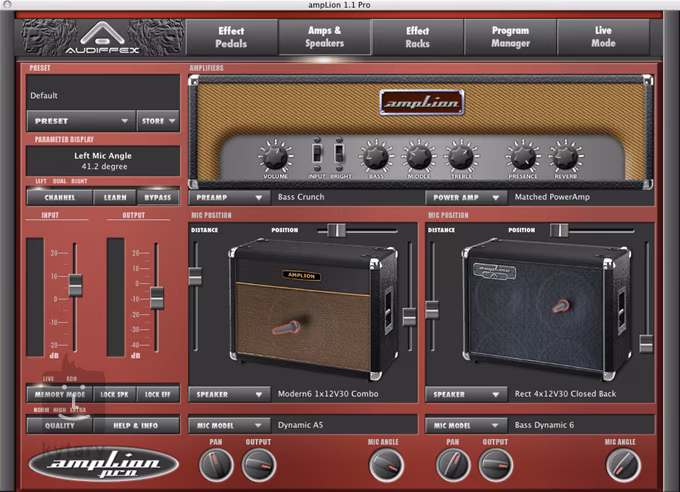This screenshot has height=492, width=680.
Task: Click the Help & Info button
Action: click(137, 424)
